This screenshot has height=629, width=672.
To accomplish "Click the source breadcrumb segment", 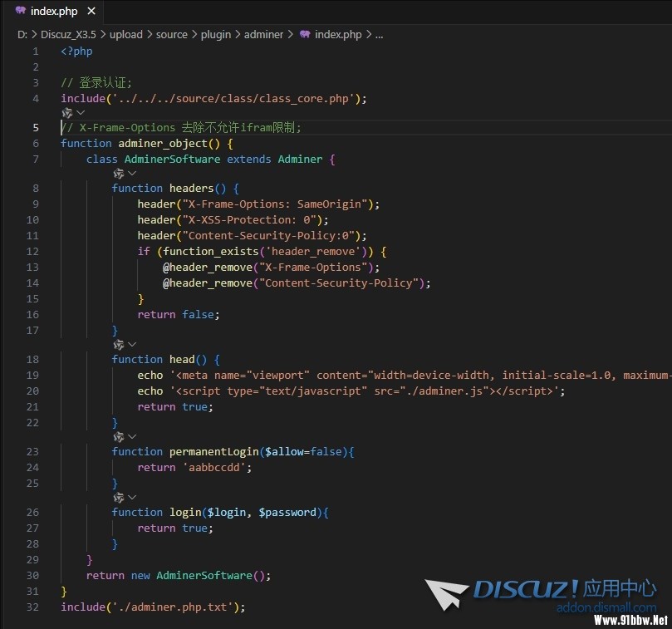I will click(171, 35).
